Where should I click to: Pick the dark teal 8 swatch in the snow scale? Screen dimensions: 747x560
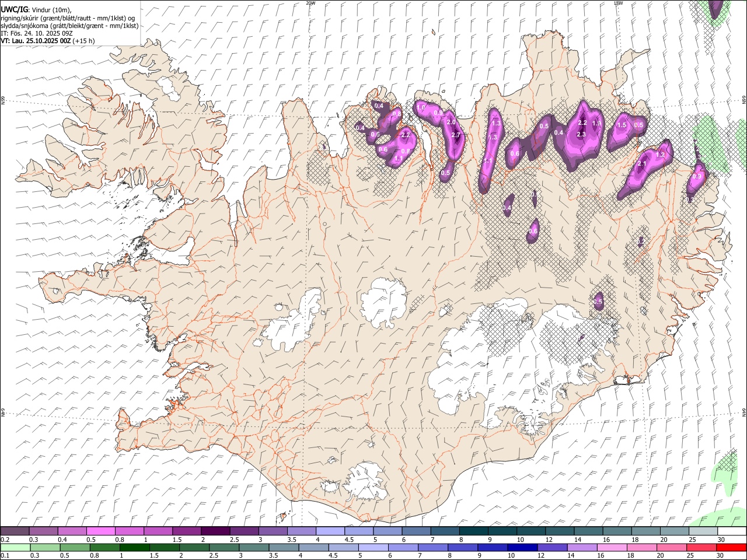pos(474,531)
